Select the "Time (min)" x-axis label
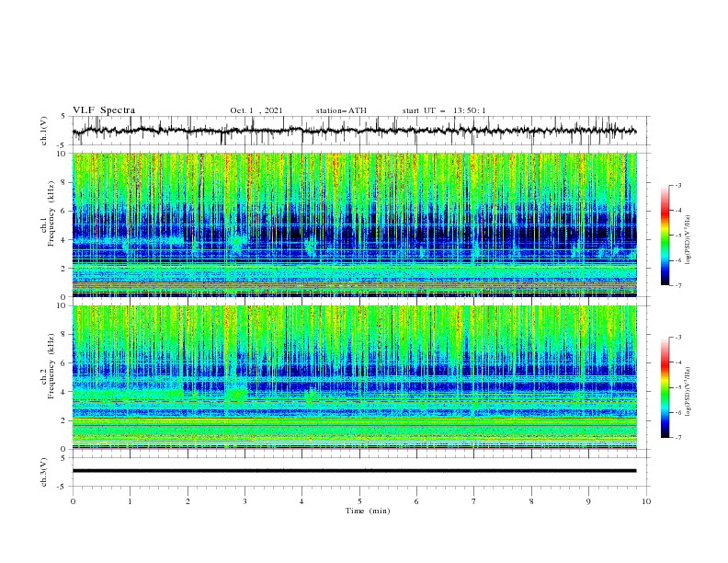728x563 pixels. coord(368,511)
